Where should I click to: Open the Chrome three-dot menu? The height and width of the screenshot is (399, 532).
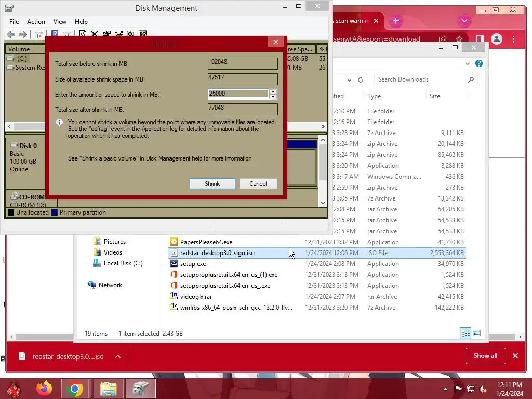(514, 39)
